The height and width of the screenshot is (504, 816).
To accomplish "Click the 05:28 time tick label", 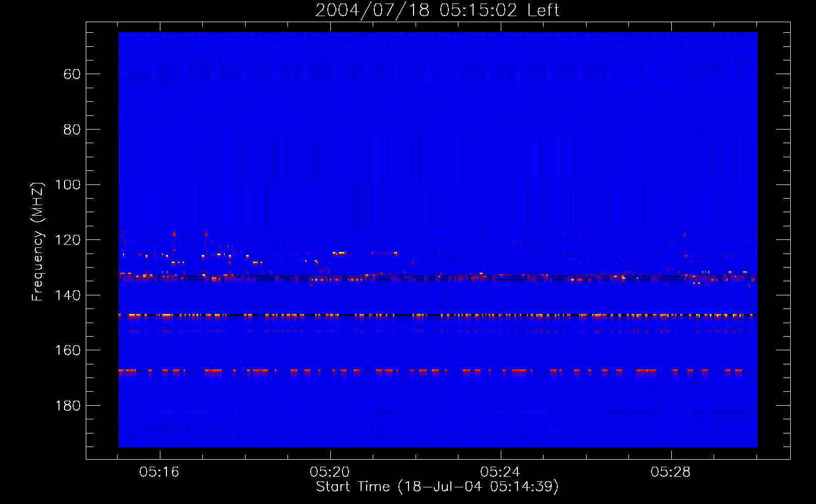I will point(671,472).
